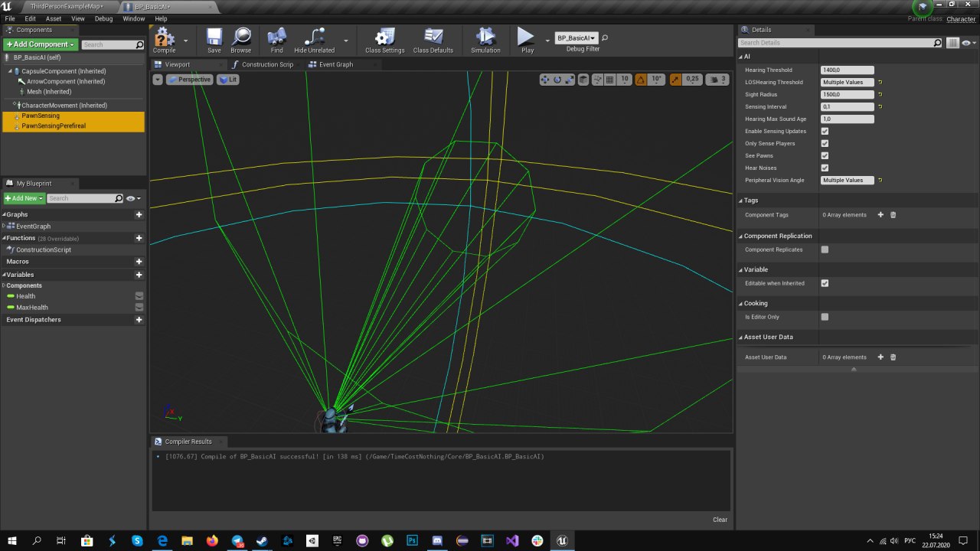Screen dimensions: 980x551
Task: Reset Sensing Interval to default arrow
Action: point(880,107)
